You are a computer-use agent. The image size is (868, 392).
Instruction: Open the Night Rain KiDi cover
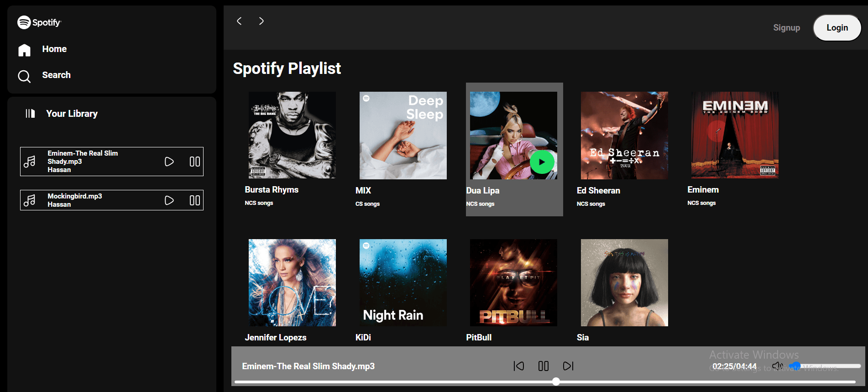point(403,282)
